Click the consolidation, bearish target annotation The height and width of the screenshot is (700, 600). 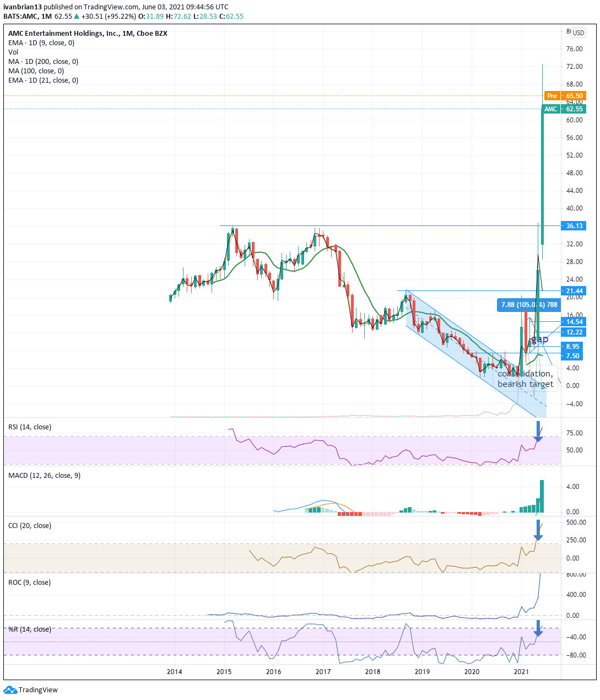(525, 379)
